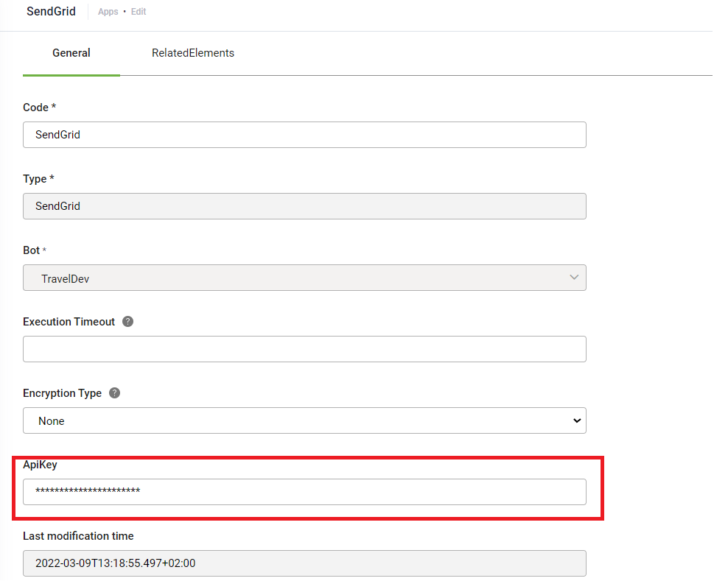728x581 pixels.
Task: Focus the Code input field
Action: pyautogui.click(x=304, y=135)
